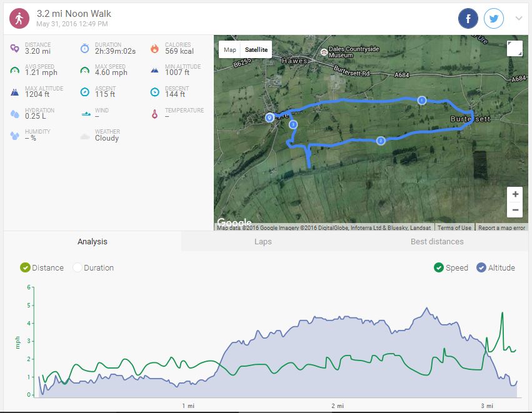This screenshot has height=413, width=532.
Task: Toggle the Altitude chart series
Action: [x=481, y=267]
